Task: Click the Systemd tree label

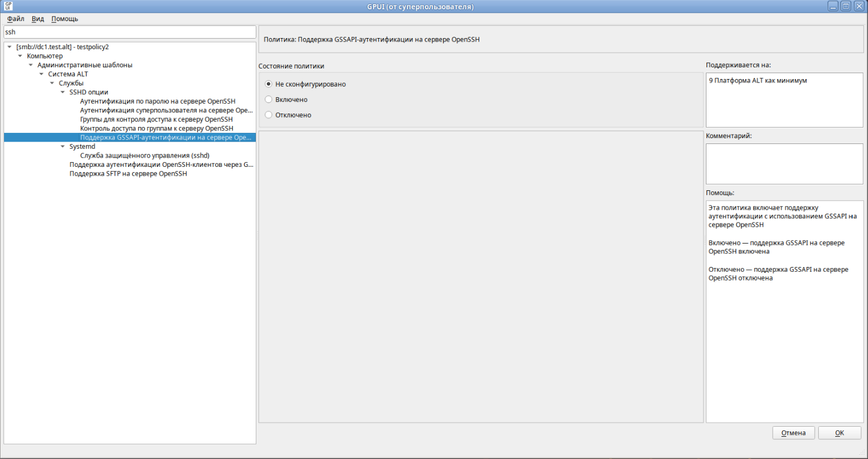Action: [x=82, y=146]
